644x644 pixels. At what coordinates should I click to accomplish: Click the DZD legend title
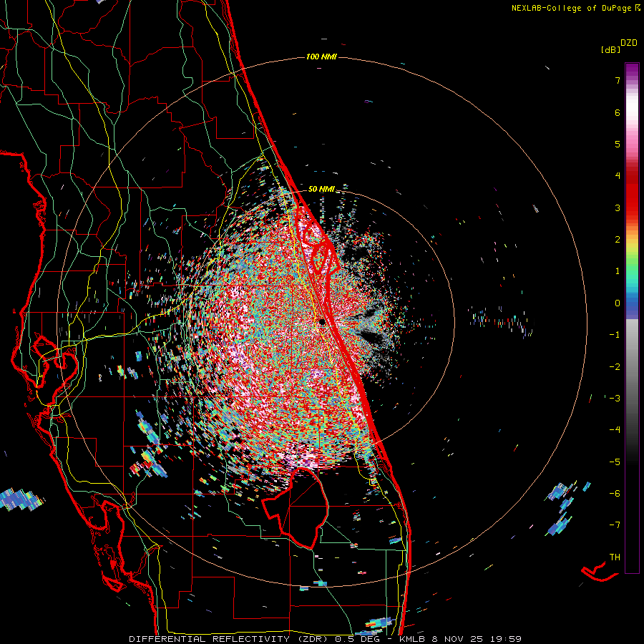pyautogui.click(x=628, y=43)
